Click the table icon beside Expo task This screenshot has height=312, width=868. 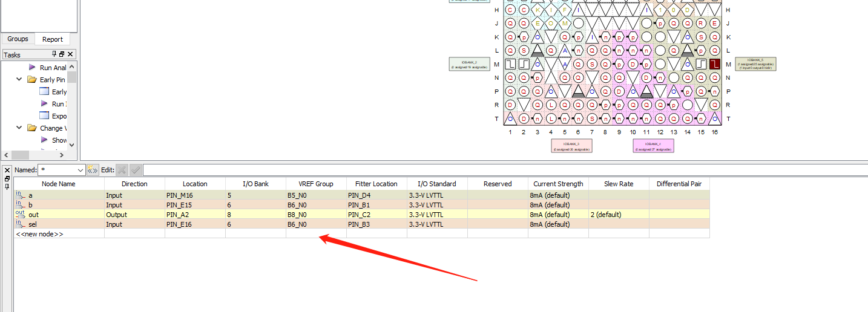tap(44, 116)
